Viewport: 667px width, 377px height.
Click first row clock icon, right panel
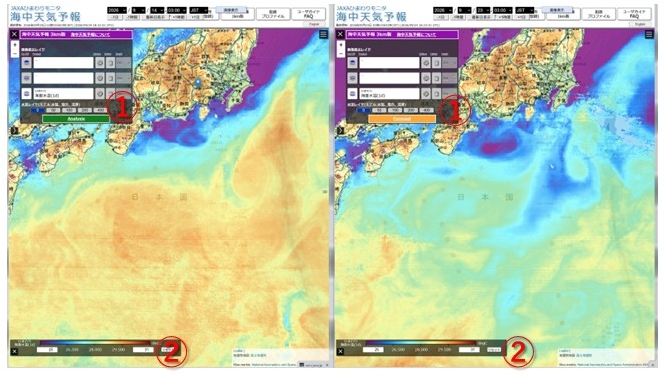click(x=426, y=63)
